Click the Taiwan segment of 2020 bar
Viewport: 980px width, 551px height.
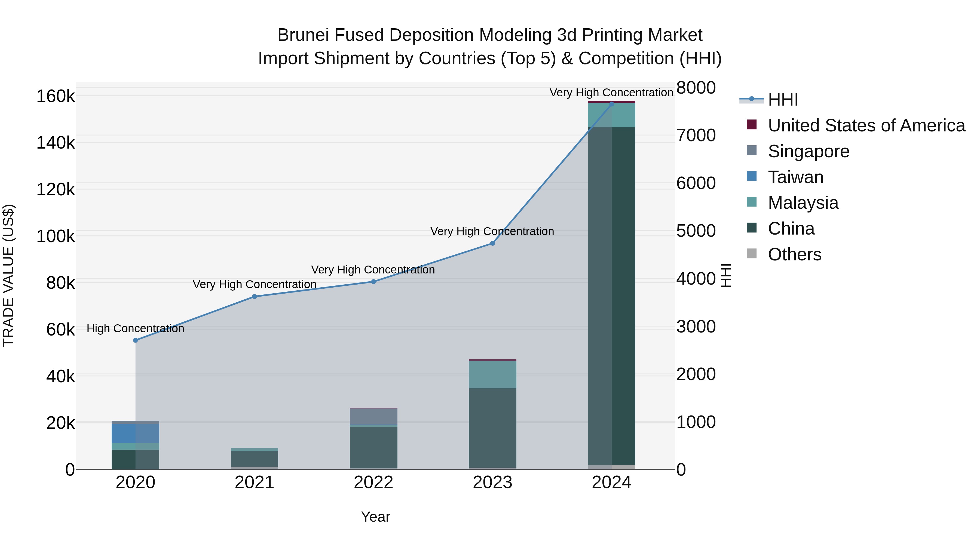[x=136, y=433]
